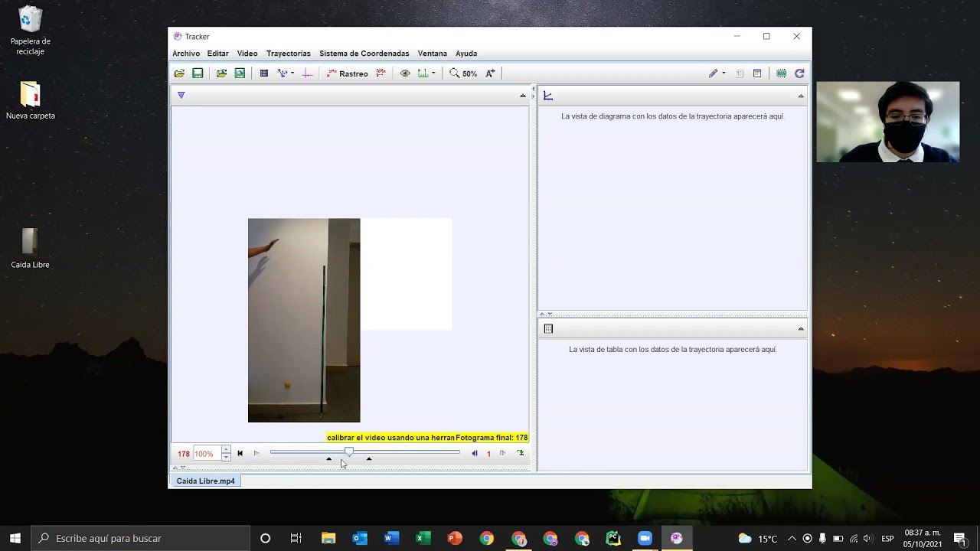This screenshot has height=551, width=980.
Task: Open notes page icon
Action: (740, 73)
